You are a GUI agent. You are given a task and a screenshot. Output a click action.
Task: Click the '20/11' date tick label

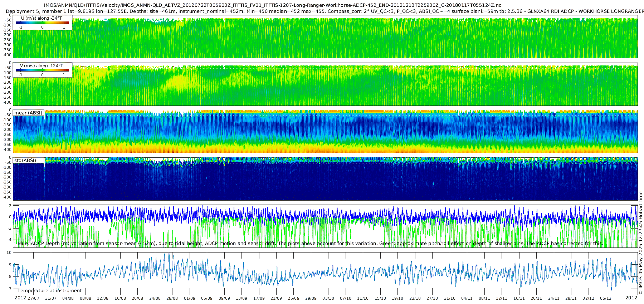pyautogui.click(x=536, y=298)
